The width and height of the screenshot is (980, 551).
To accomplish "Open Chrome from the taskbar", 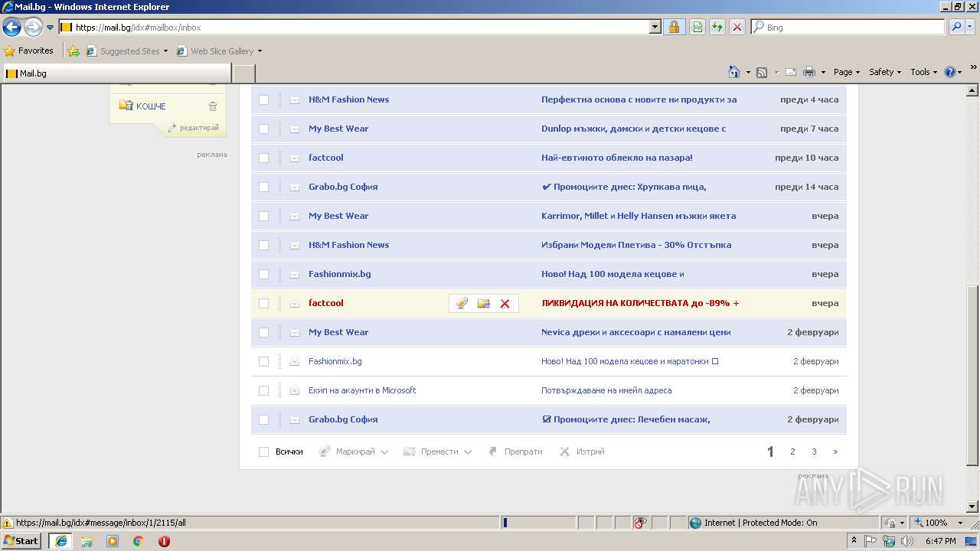I will pos(138,541).
